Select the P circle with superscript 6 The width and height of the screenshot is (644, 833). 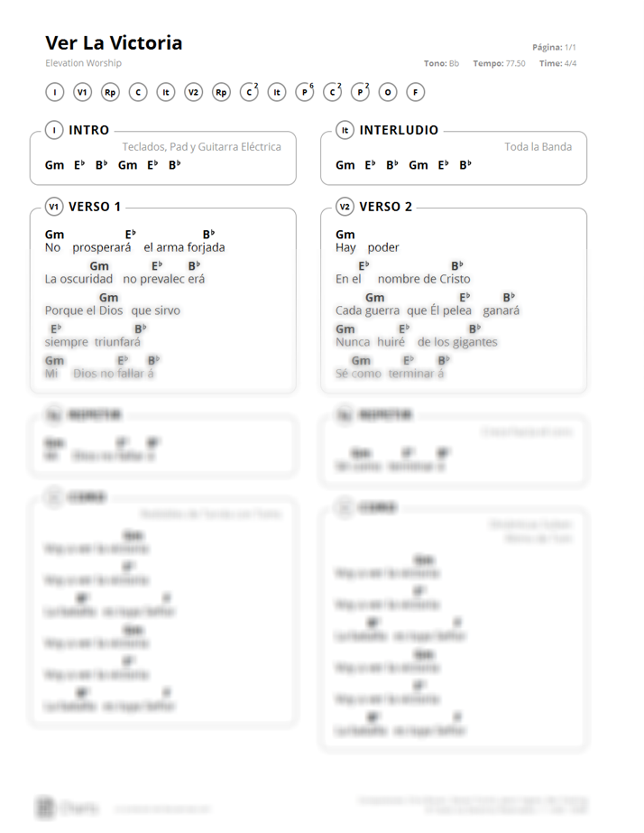pos(305,92)
